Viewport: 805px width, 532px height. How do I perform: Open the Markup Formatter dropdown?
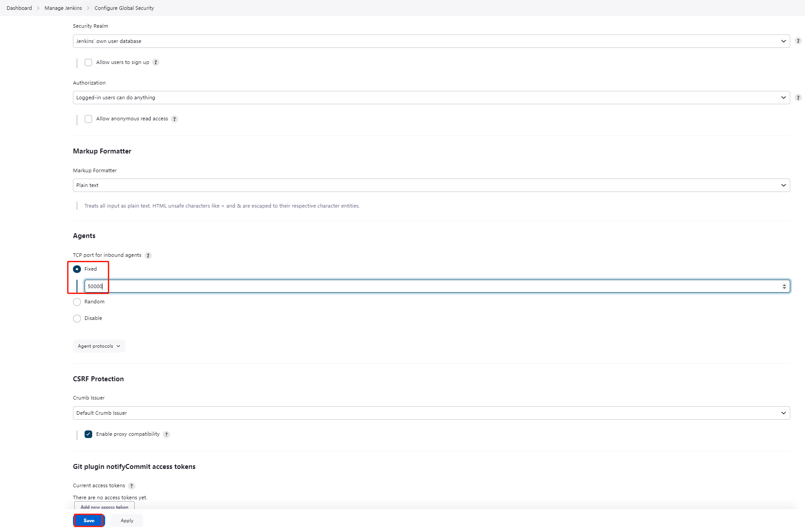431,185
